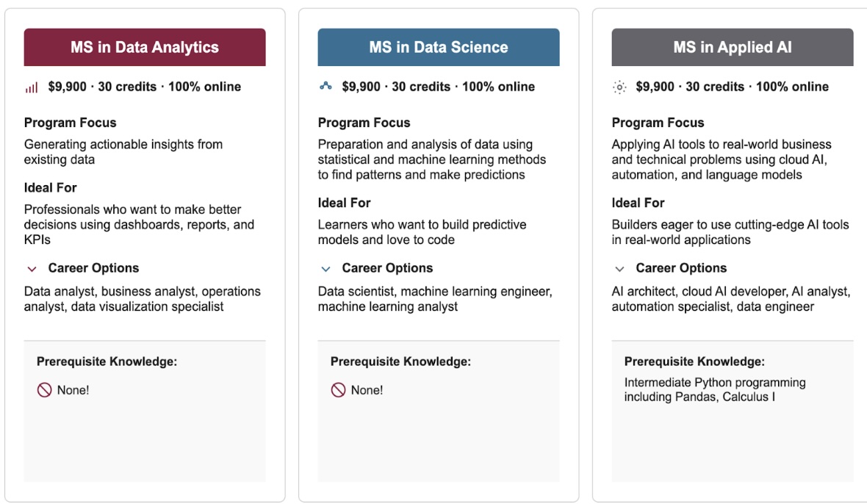The image size is (867, 504).
Task: Click the Applied AI Career Options label
Action: click(x=681, y=268)
